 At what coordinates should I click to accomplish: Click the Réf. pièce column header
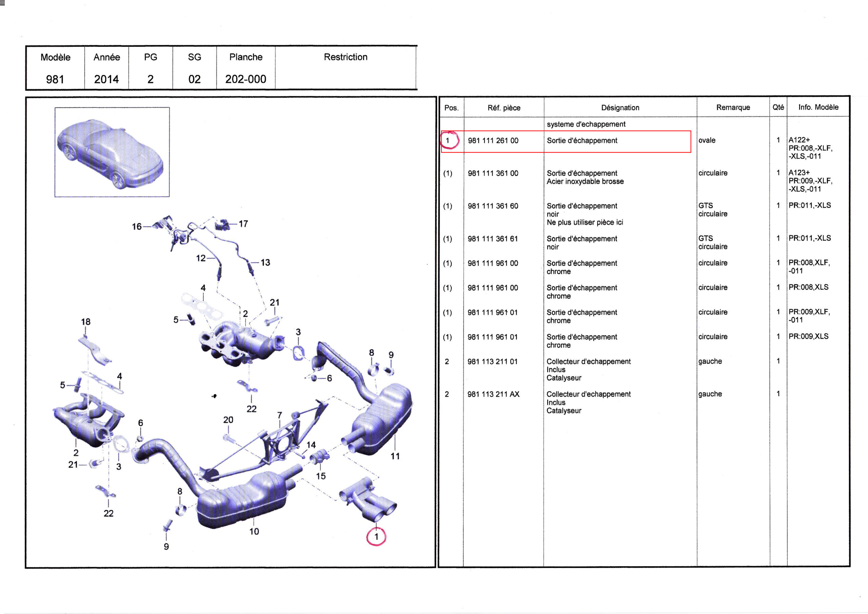click(504, 108)
